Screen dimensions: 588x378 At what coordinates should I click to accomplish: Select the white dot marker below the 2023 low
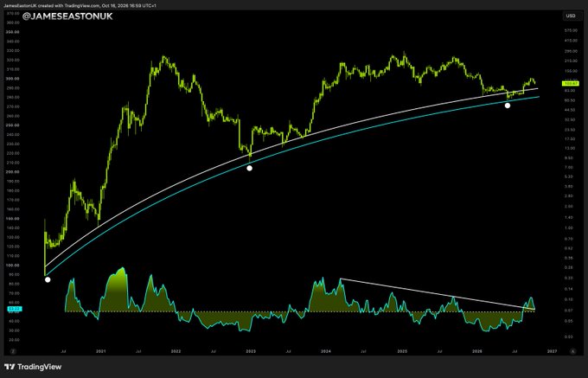pos(249,169)
